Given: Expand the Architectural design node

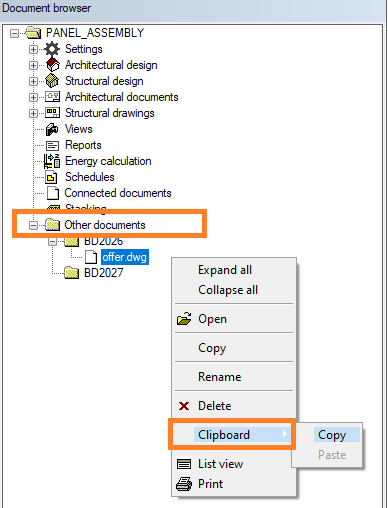Looking at the screenshot, I should pos(33,65).
